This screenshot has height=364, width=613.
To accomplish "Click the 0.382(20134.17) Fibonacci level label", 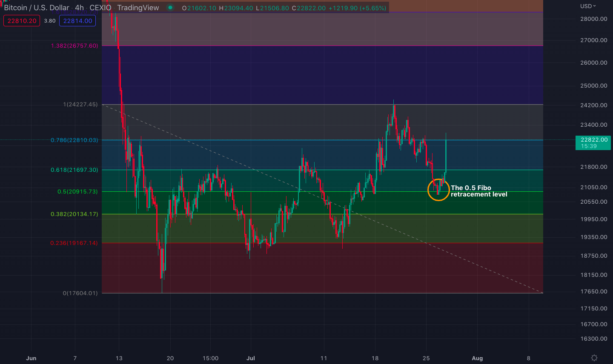I will [74, 214].
